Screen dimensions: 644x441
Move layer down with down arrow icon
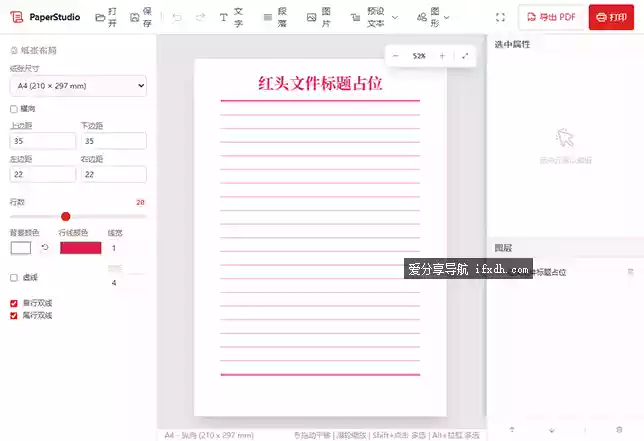click(x=552, y=430)
